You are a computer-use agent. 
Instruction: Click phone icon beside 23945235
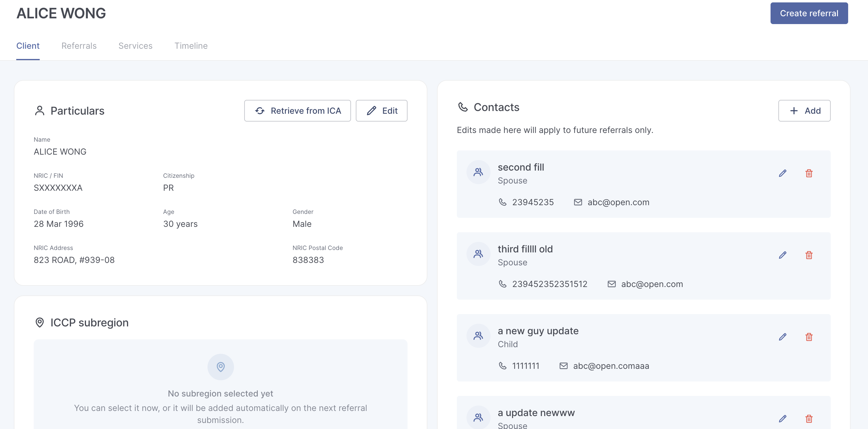502,202
